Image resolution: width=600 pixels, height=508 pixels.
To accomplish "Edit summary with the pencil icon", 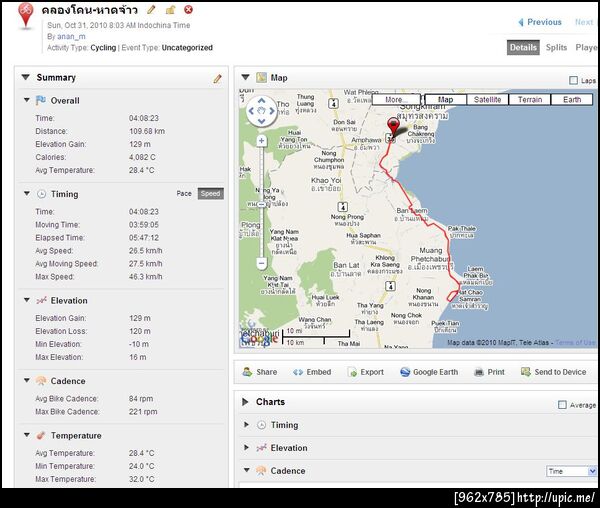I will point(217,79).
